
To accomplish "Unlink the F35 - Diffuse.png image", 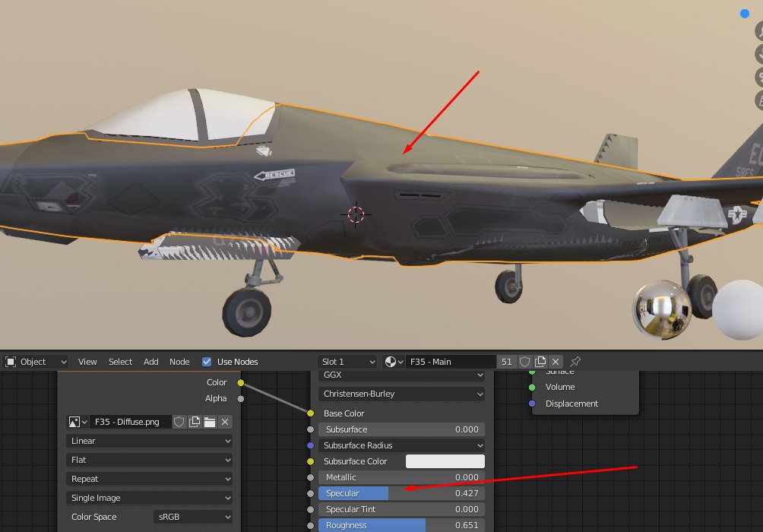I will 225,422.
